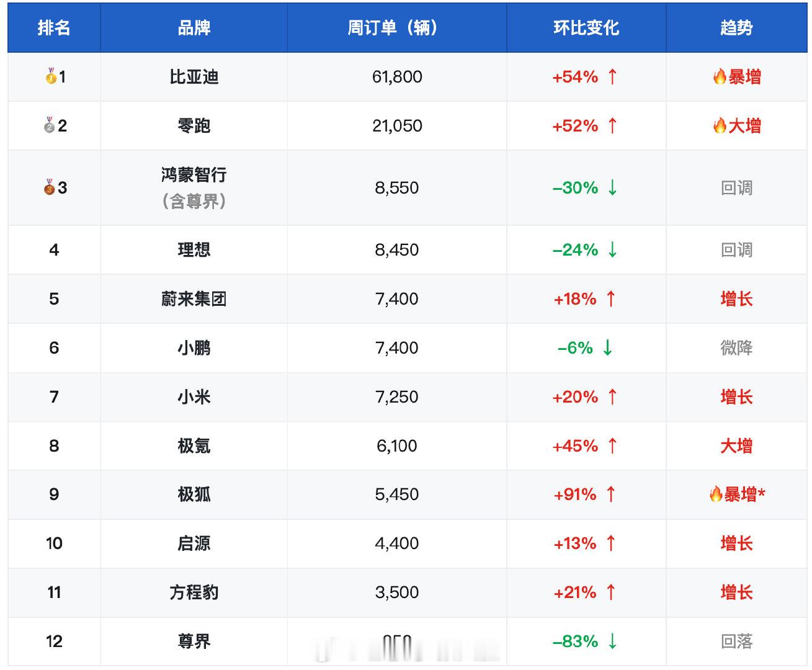This screenshot has height=670, width=812.
Task: Click the green down arrow after –83%
Action: tap(612, 641)
